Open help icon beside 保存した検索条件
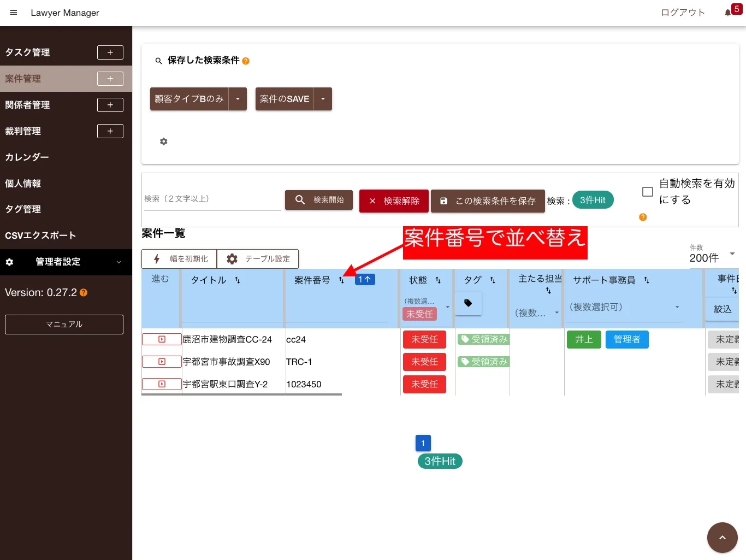 246,61
